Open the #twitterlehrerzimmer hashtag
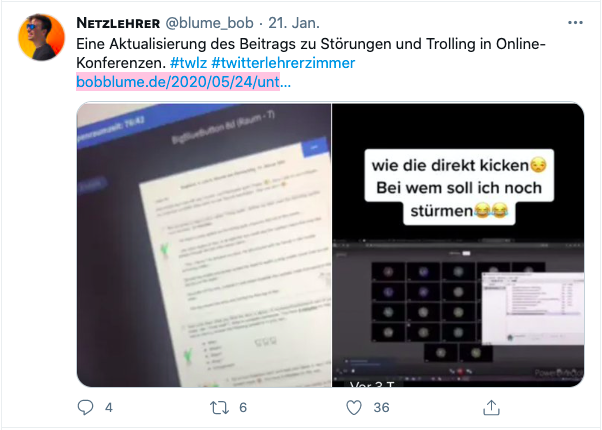 (283, 63)
